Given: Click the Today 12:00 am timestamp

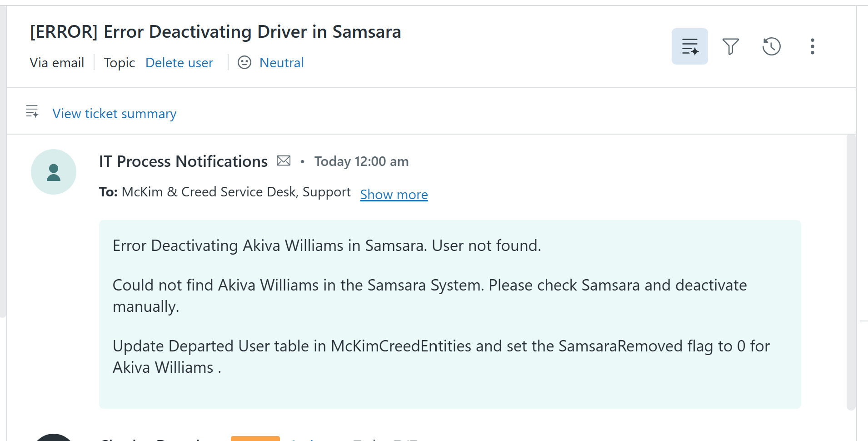Looking at the screenshot, I should [361, 161].
